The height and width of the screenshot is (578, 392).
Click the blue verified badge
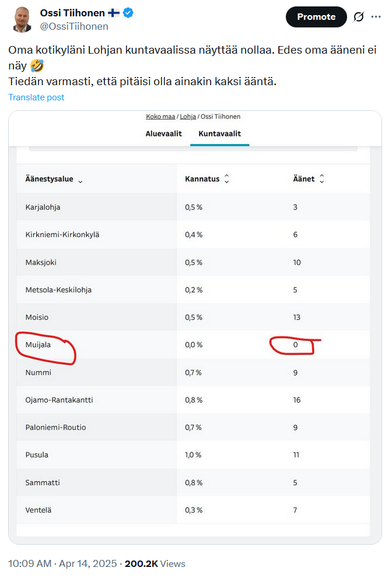pos(127,13)
